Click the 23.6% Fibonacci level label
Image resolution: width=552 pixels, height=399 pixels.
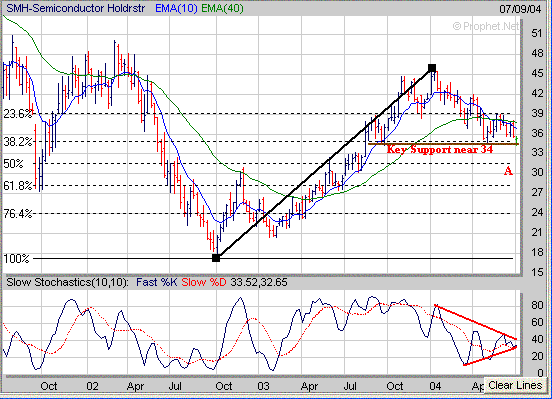point(17,114)
